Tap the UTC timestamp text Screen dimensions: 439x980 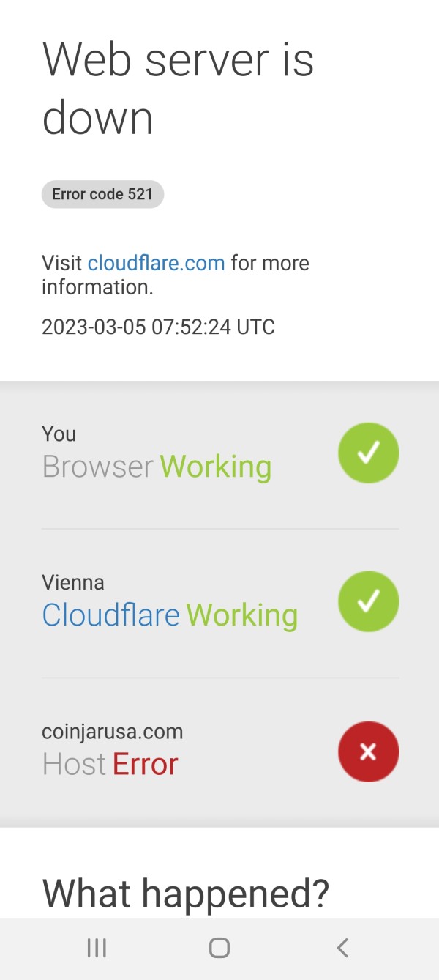pyautogui.click(x=158, y=327)
